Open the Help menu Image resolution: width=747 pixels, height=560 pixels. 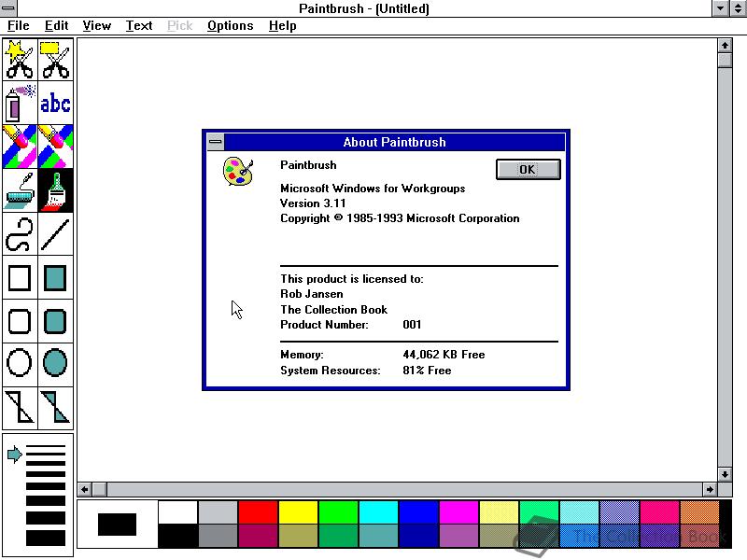point(283,26)
